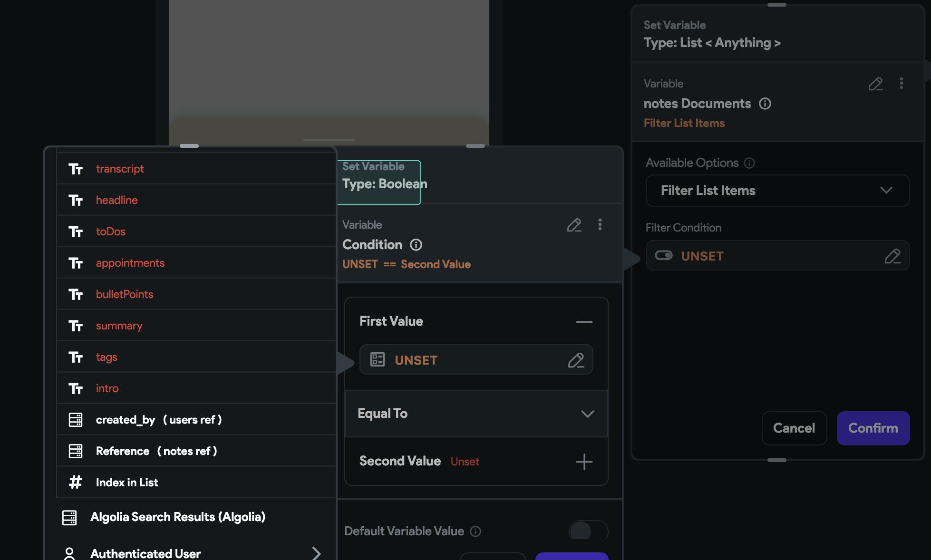
Task: Toggle the Default Variable Value switch
Action: tap(588, 531)
